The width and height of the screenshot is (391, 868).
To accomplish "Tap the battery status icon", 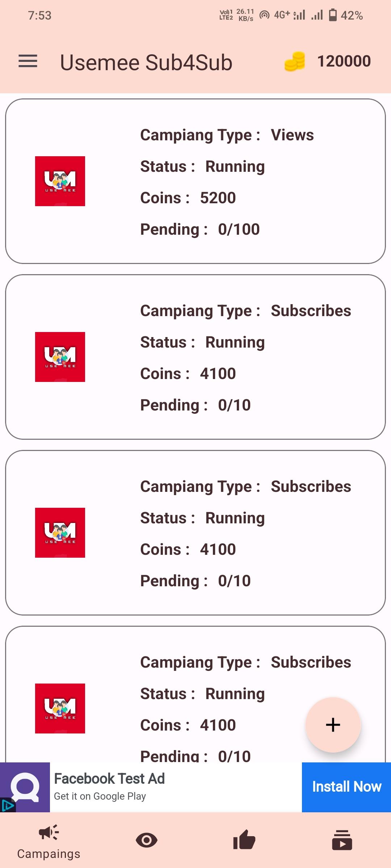I will 333,15.
